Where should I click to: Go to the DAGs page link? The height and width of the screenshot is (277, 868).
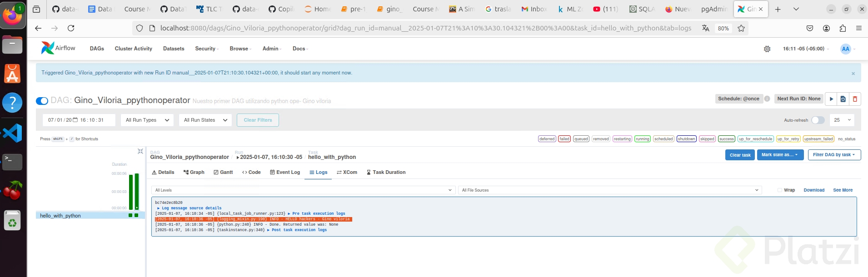(x=97, y=49)
